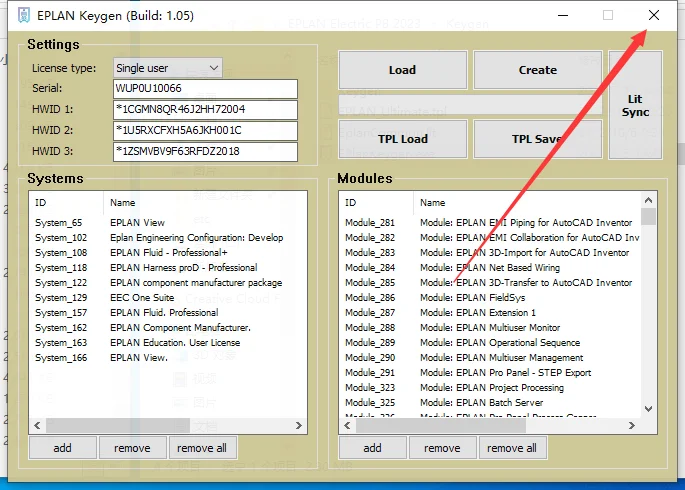
Task: Open the License type dropdown
Action: pos(168,68)
